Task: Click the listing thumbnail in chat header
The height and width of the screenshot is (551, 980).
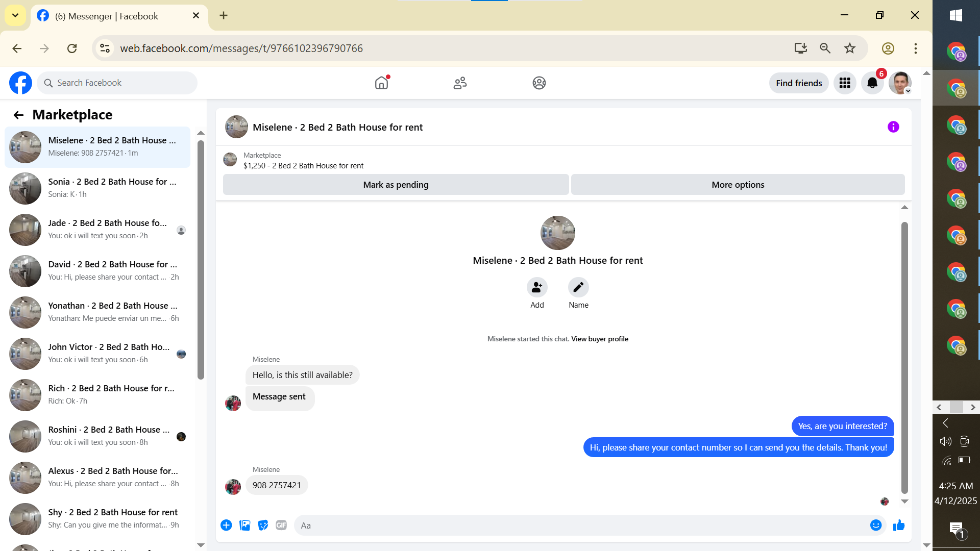Action: 236,127
